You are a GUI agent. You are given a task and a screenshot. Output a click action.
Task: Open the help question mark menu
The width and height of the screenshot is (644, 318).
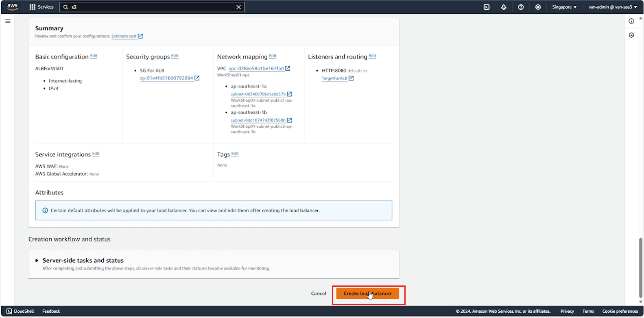[x=521, y=7]
